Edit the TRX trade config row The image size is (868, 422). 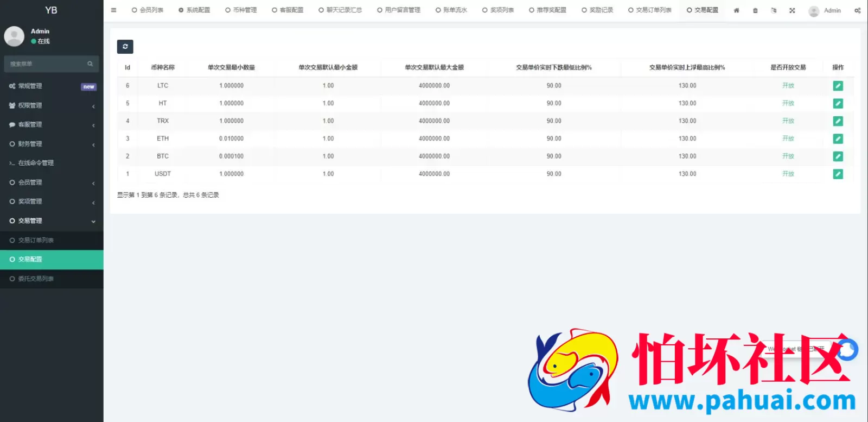(838, 121)
